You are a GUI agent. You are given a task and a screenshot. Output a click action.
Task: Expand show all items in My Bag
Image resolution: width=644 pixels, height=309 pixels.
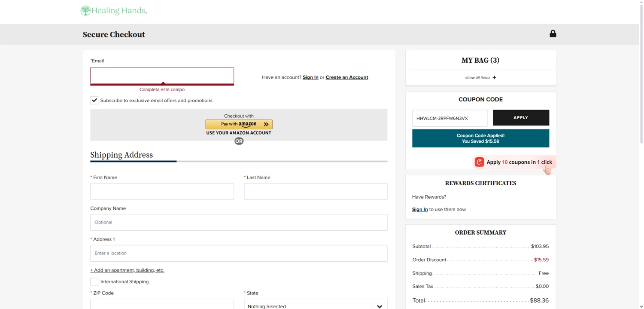(x=480, y=77)
